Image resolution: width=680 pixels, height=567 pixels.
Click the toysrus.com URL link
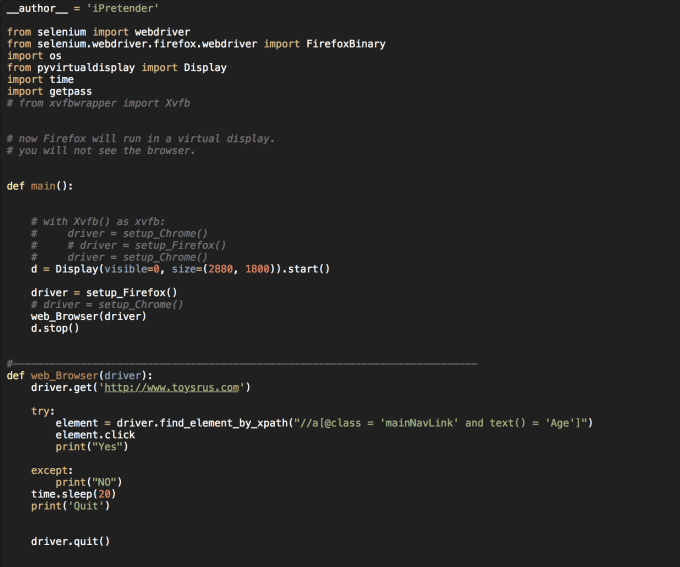point(172,387)
